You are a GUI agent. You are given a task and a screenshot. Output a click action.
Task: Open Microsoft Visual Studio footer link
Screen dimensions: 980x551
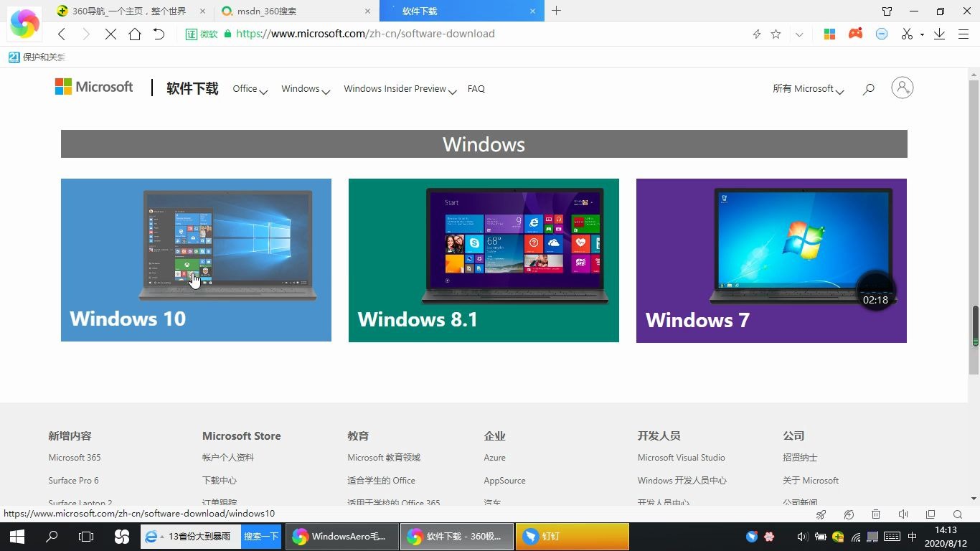click(682, 458)
